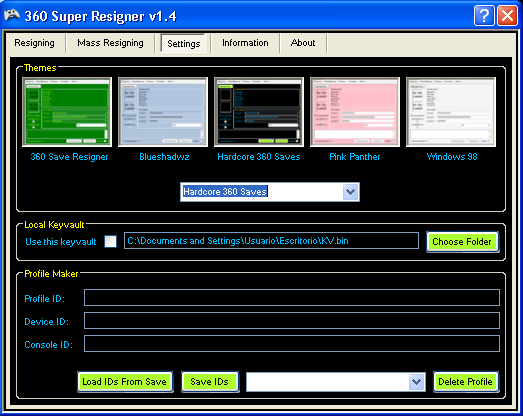Click the controller app icon in title bar
This screenshot has width=523, height=416.
click(x=12, y=15)
